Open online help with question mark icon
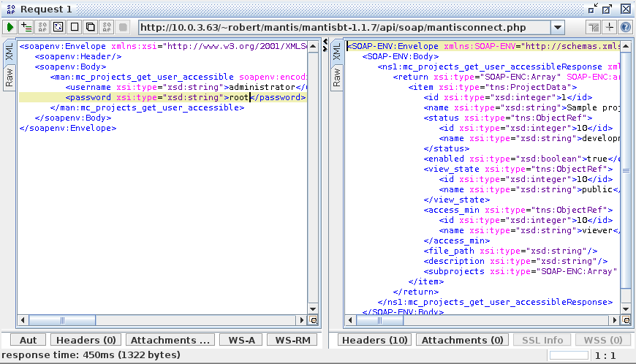This screenshot has width=636, height=364. tap(626, 27)
